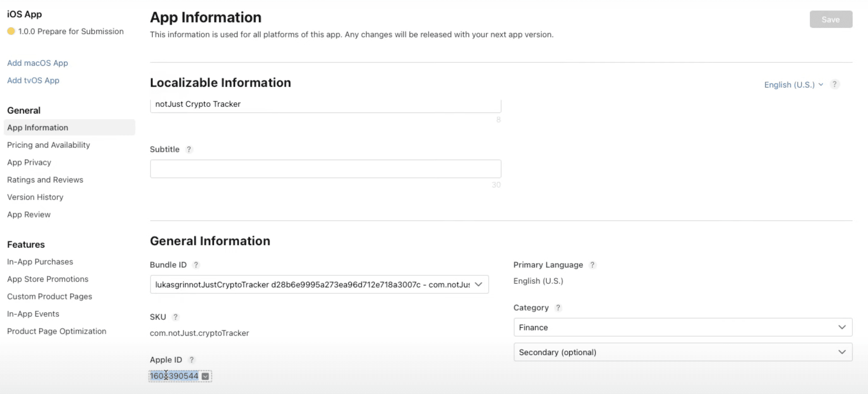
Task: Click the help icon next to SKU
Action: tap(175, 317)
